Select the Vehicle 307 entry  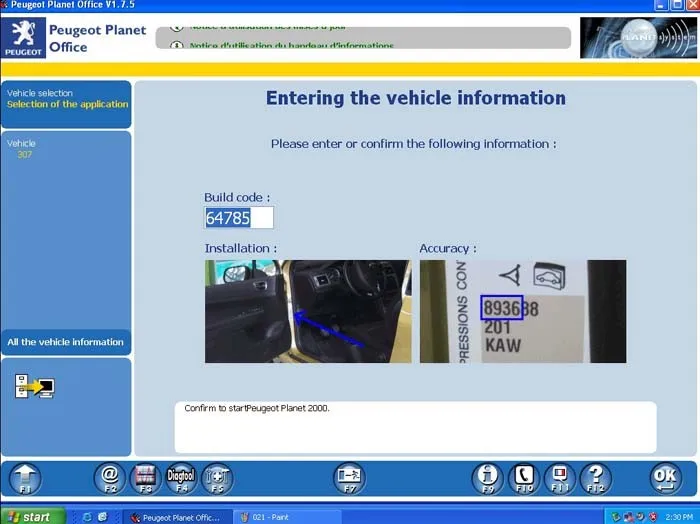coord(21,149)
